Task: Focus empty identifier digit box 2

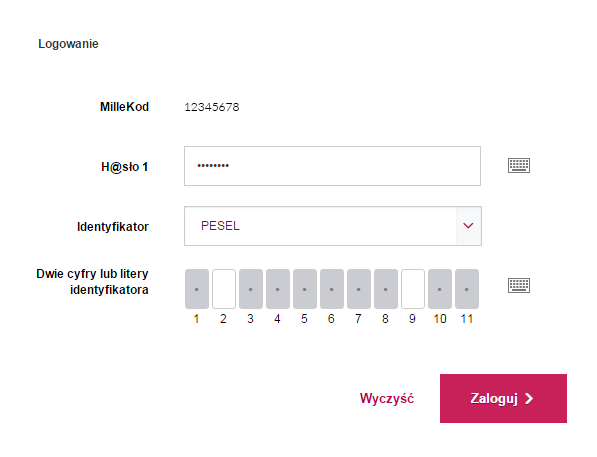Action: (224, 289)
